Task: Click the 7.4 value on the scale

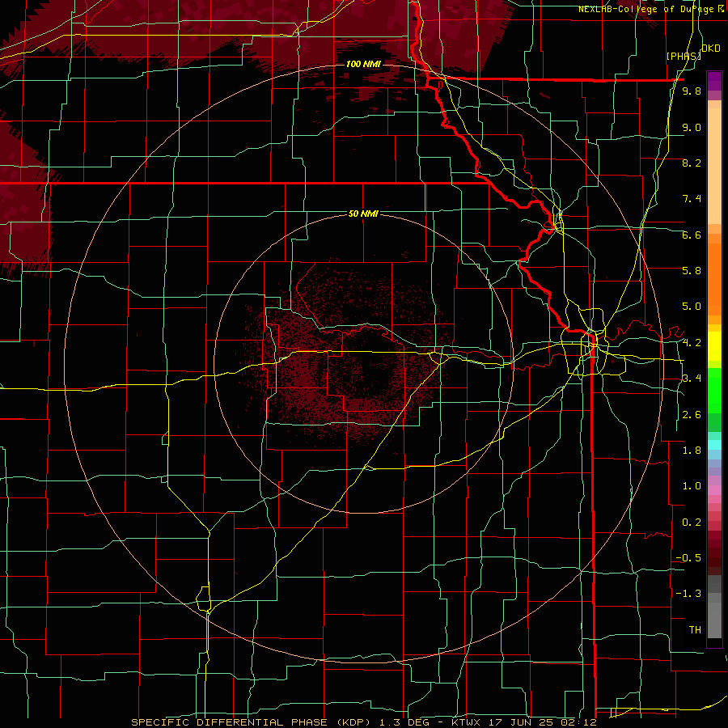Action: pos(692,199)
